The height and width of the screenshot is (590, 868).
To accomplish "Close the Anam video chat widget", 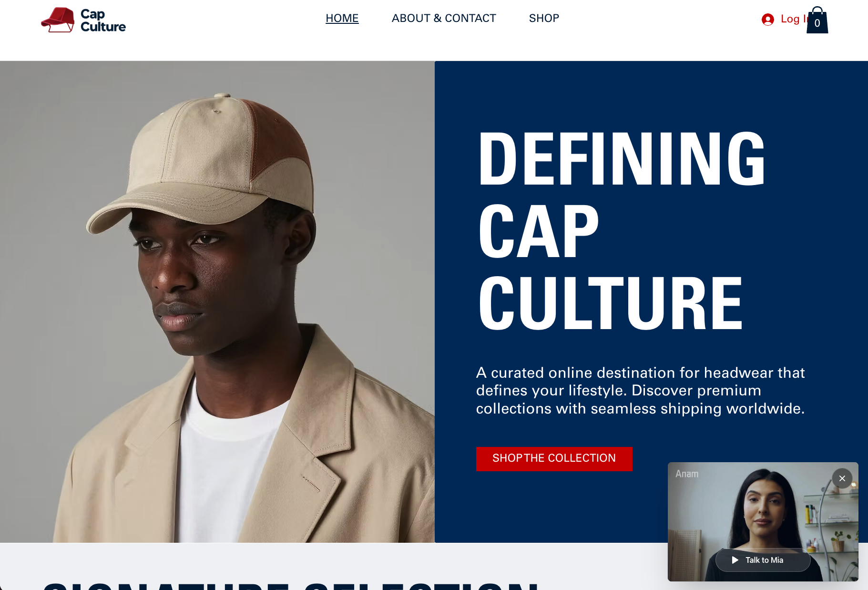I will click(x=842, y=478).
